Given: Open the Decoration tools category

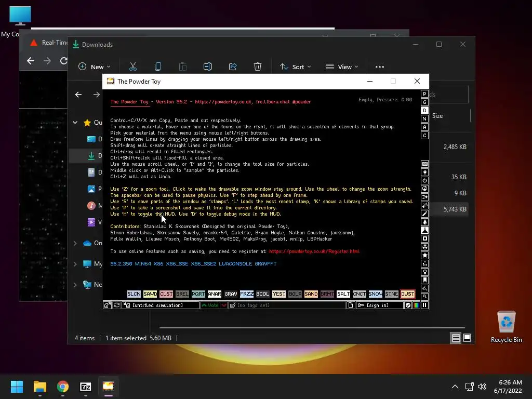Looking at the screenshot, I should click(424, 288).
